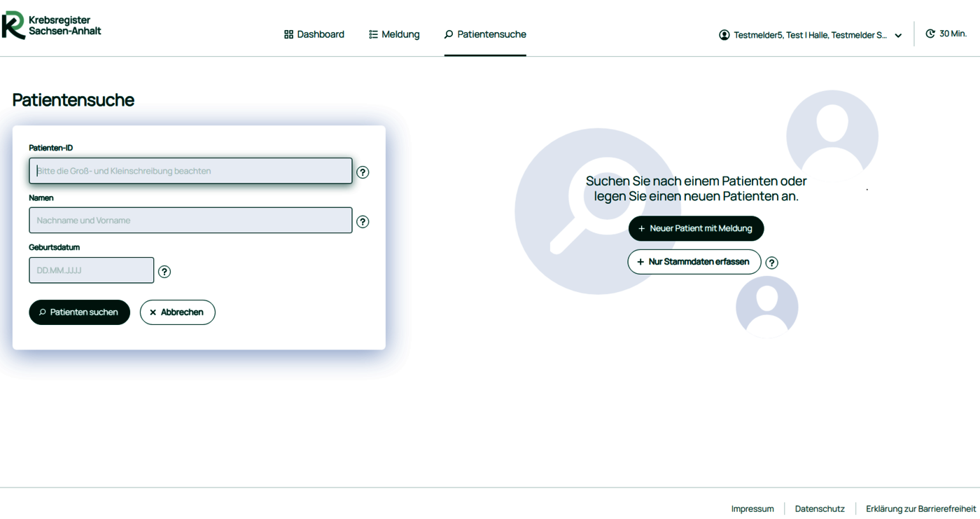Click the Krebsregister Sachsen-Anhalt logo

[x=52, y=26]
